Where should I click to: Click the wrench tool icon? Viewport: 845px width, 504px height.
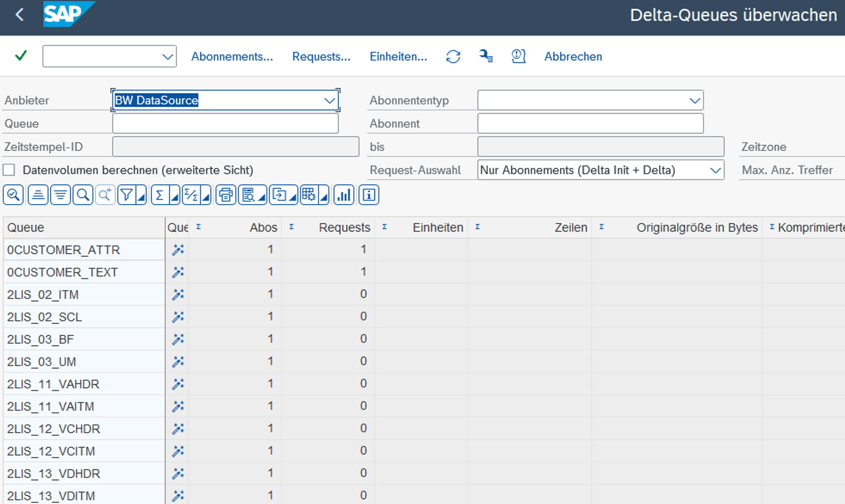click(x=486, y=56)
